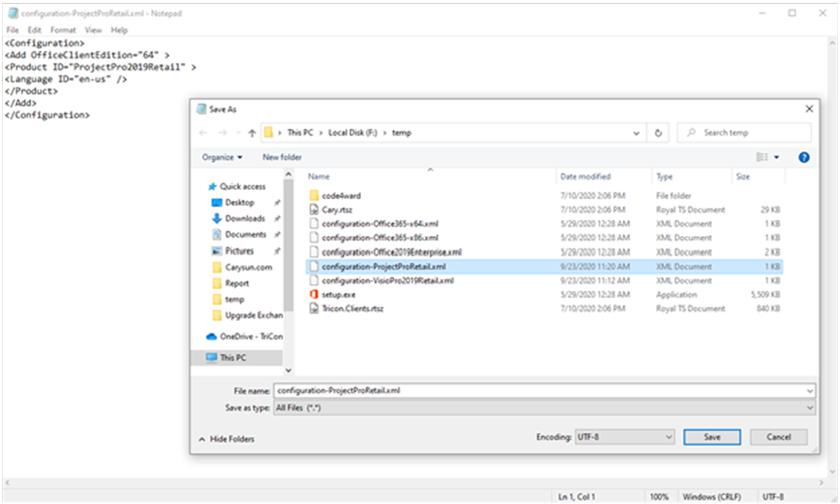Open the Save as type combo box
Screen dimensions: 840x504
click(544, 407)
